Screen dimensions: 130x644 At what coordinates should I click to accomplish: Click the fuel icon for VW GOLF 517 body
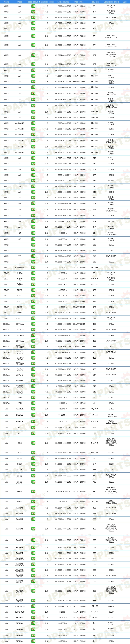tap(33, 469)
